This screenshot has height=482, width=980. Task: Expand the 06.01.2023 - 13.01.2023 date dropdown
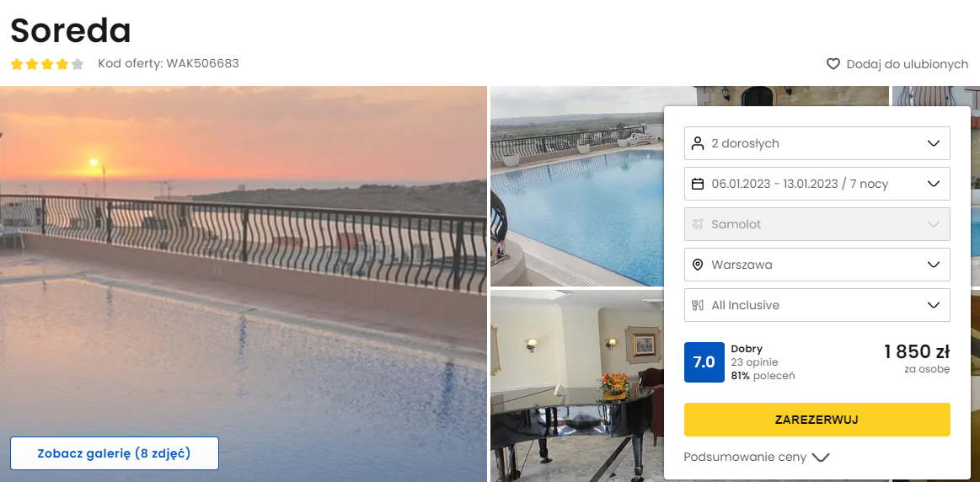tap(817, 184)
